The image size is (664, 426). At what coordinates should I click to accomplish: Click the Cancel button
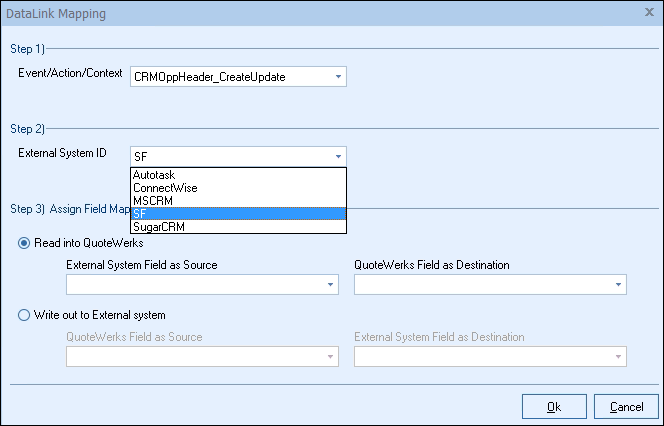[x=626, y=406]
